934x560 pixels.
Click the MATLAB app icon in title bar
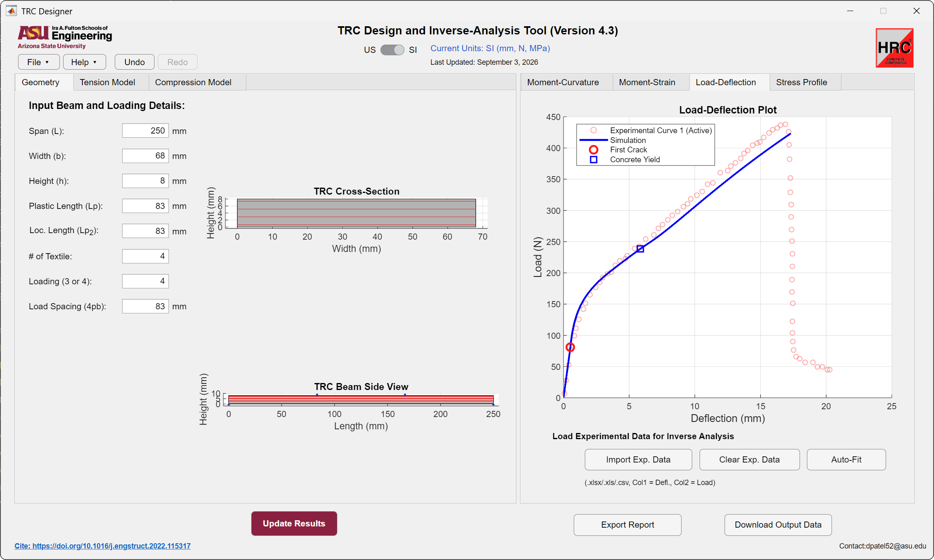tap(11, 11)
